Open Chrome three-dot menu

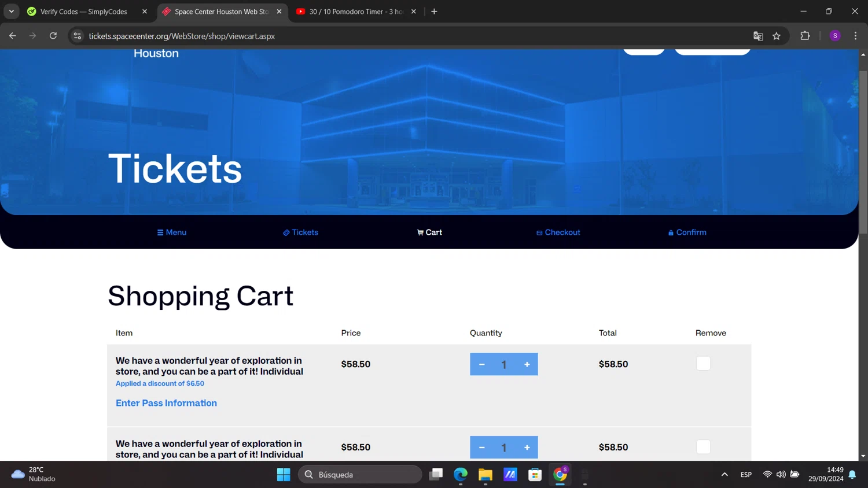(855, 36)
